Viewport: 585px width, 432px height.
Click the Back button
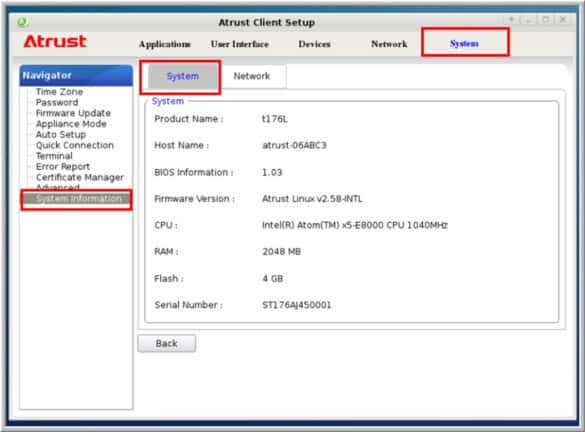point(166,344)
